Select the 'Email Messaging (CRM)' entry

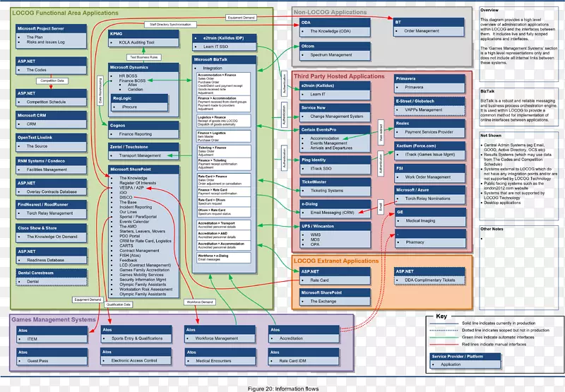(333, 213)
